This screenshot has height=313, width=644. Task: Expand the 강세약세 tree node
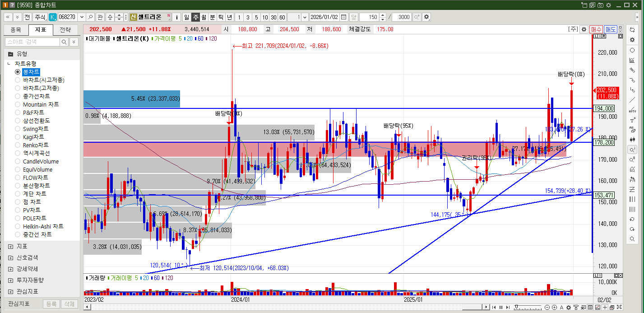[x=10, y=269]
